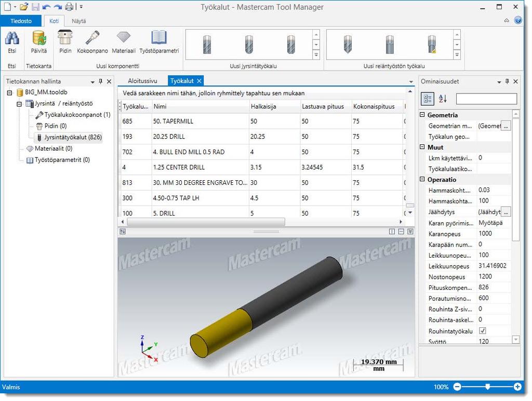Select the first hole-making tool in the gallery
Viewport: 532px width, 401px height.
348,45
